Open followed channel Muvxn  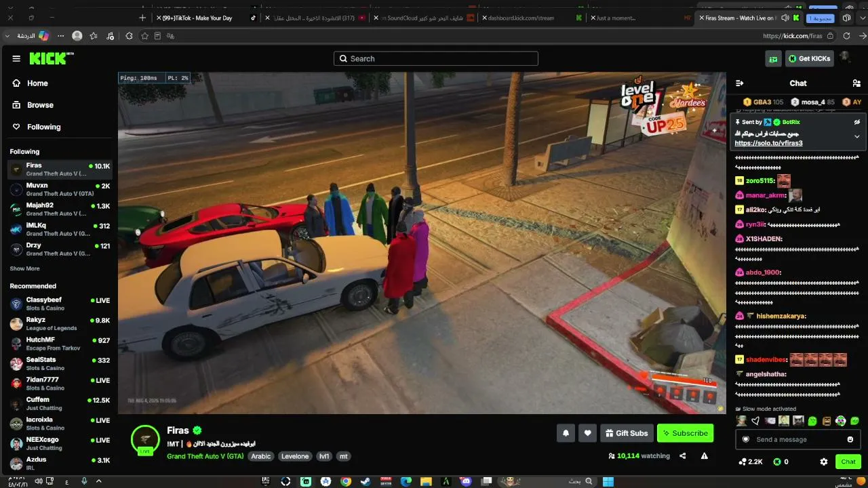click(60, 190)
